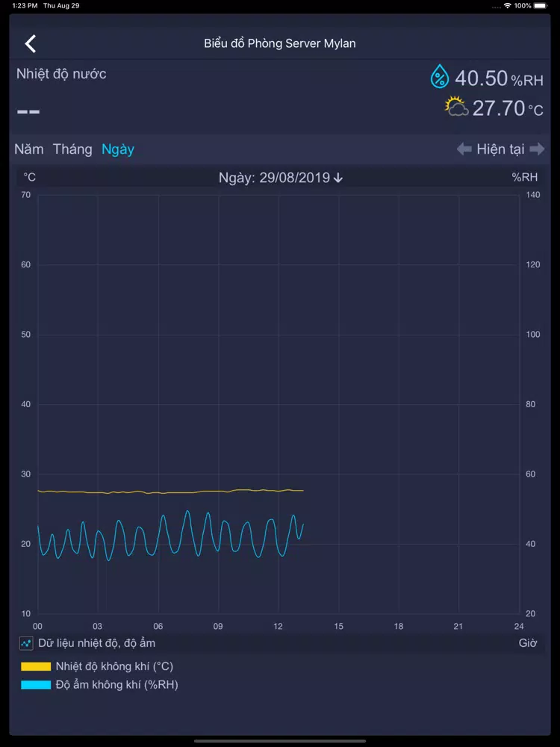560x747 pixels.
Task: Tap the Dữ liệu nhiệt độ, độ ẩm label
Action: pos(96,643)
